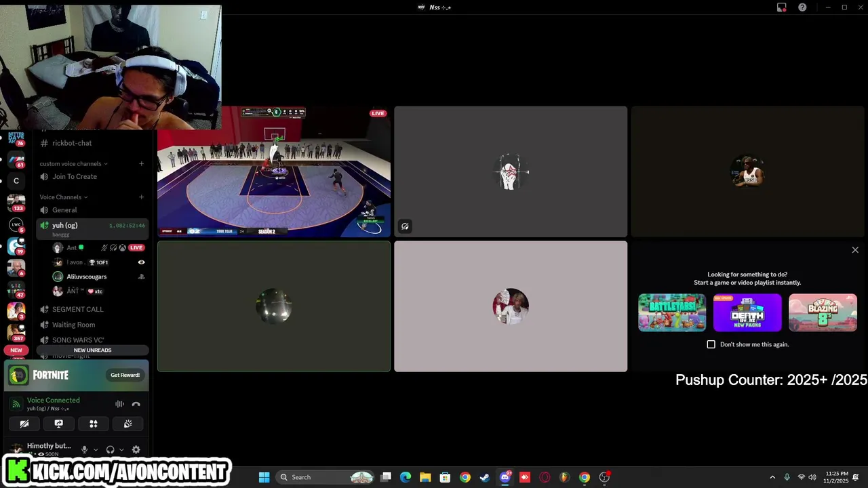The height and width of the screenshot is (488, 868).
Task: Open the soundboard button
Action: 127,424
